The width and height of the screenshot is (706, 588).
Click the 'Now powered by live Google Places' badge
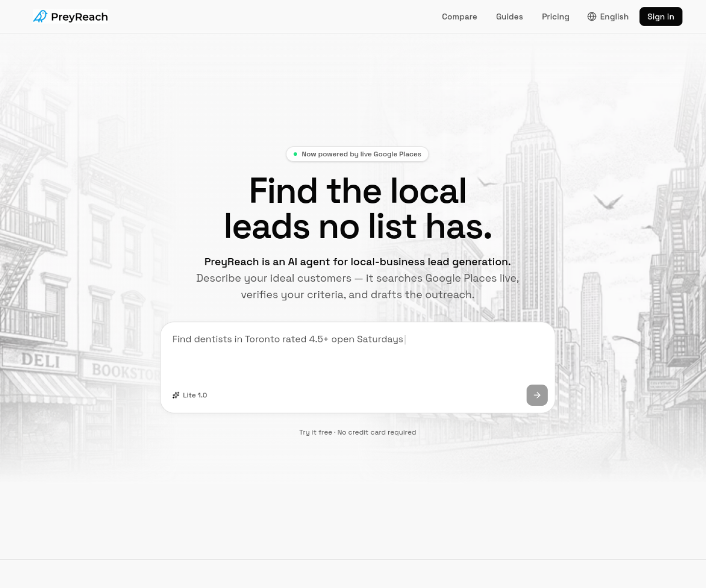coord(357,154)
